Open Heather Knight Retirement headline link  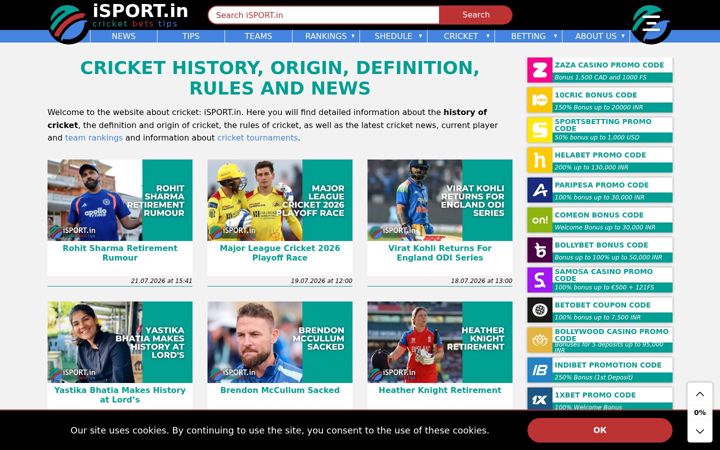point(440,390)
